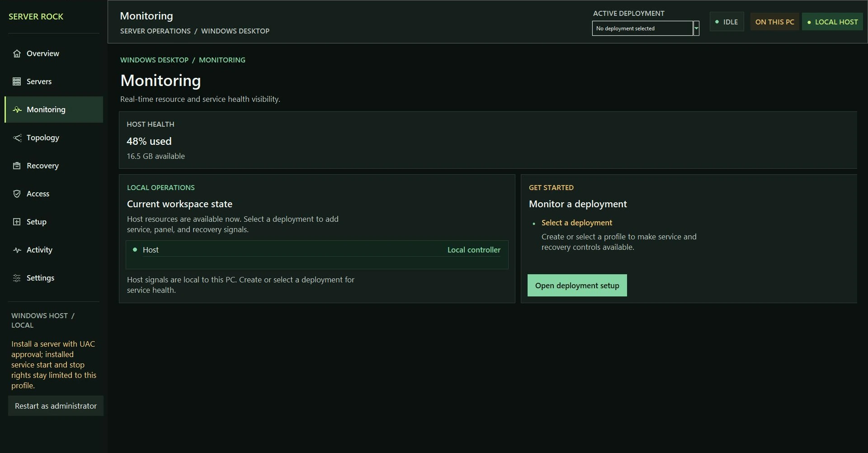Click the LOCAL HOST badge

832,22
